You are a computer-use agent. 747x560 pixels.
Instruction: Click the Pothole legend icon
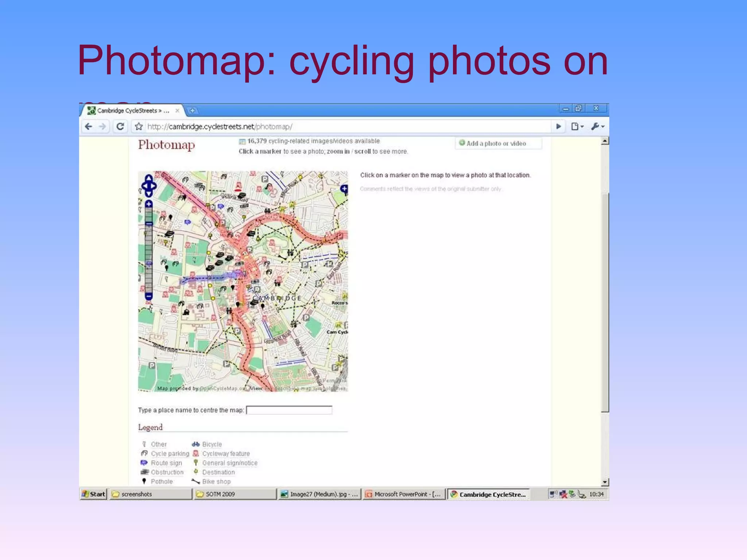tap(144, 481)
